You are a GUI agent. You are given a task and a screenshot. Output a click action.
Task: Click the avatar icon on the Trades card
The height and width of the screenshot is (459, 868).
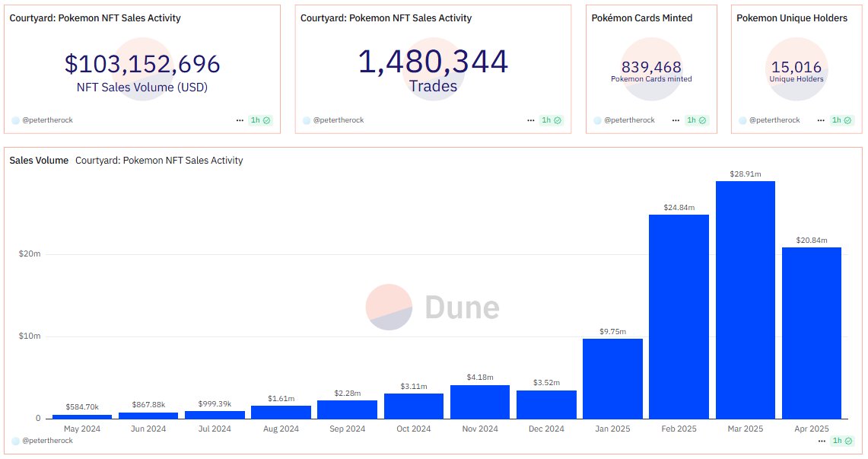[x=307, y=120]
